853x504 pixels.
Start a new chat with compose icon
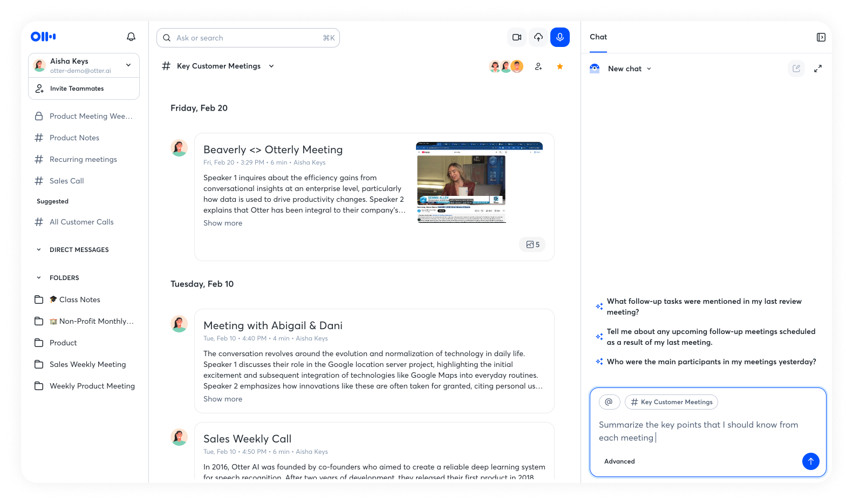(x=796, y=69)
